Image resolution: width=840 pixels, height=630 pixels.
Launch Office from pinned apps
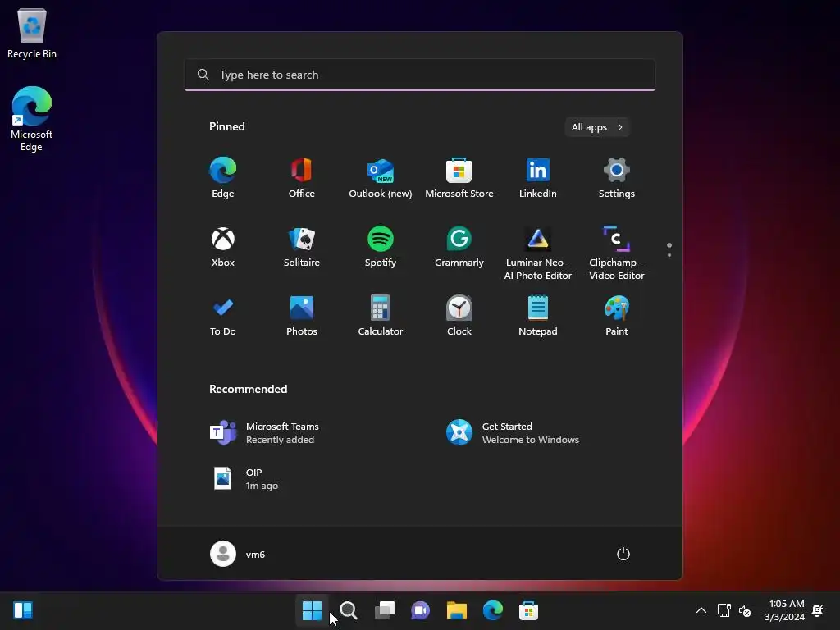click(302, 178)
